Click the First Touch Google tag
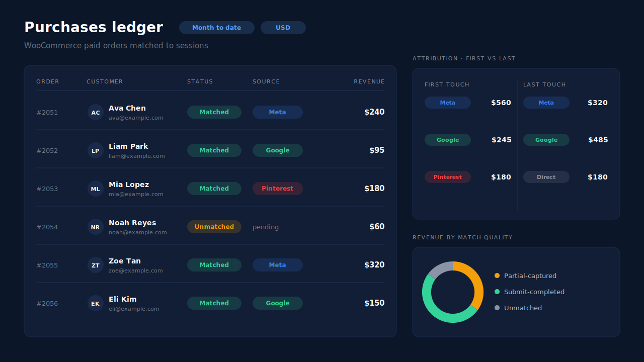 click(448, 140)
